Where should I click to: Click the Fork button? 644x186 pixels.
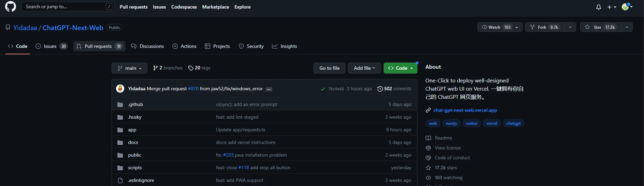(545, 27)
